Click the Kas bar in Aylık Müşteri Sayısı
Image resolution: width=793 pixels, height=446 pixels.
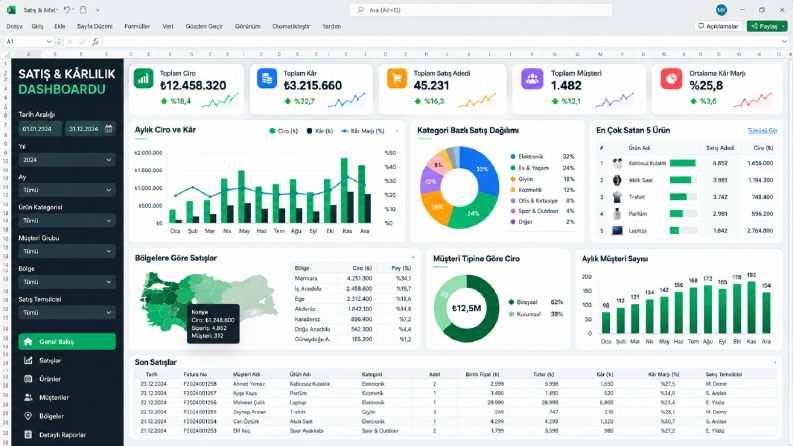752,307
